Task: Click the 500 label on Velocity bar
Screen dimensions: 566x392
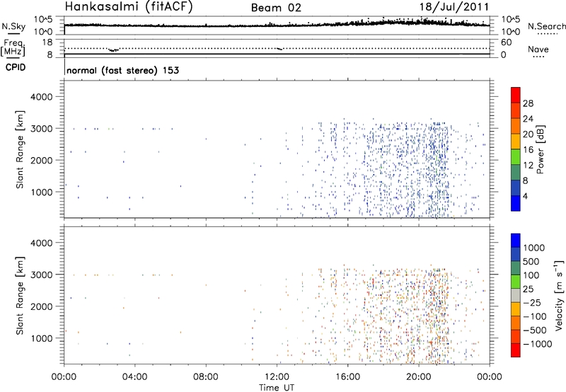Action: [x=531, y=261]
